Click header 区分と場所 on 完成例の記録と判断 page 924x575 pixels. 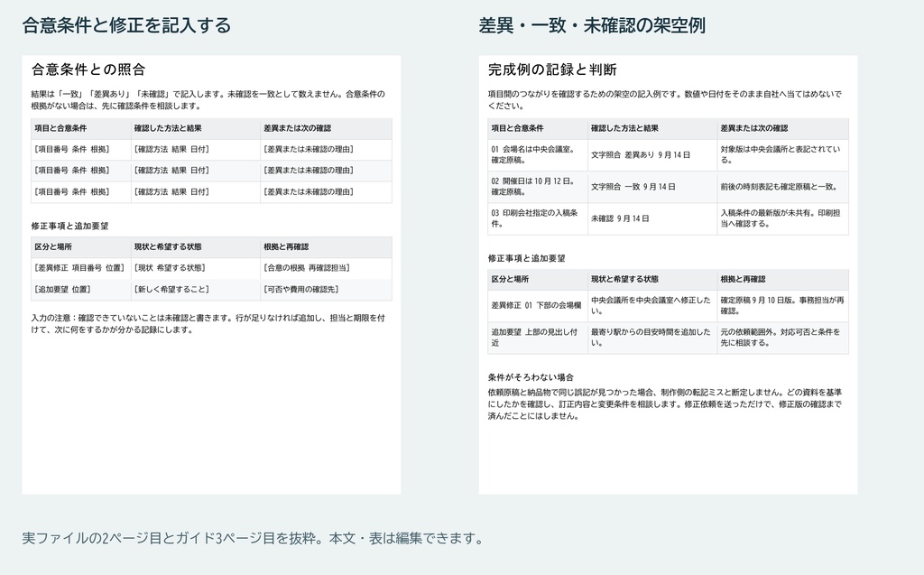point(538,280)
